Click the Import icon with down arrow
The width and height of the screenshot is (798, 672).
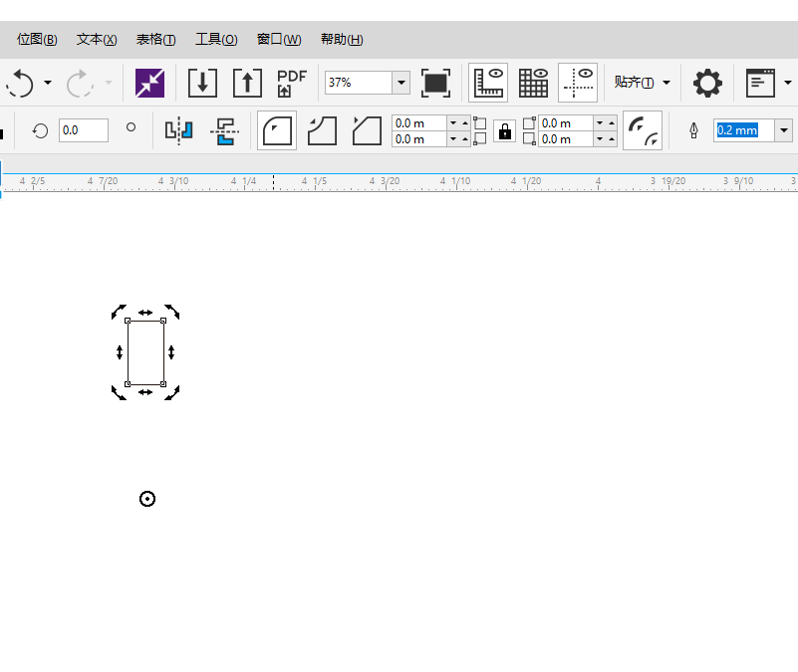click(x=202, y=83)
